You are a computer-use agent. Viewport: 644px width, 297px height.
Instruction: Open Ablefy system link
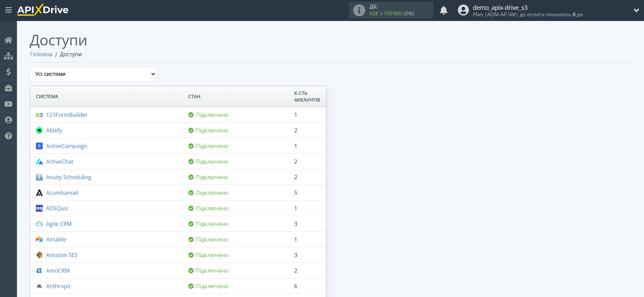tap(54, 130)
